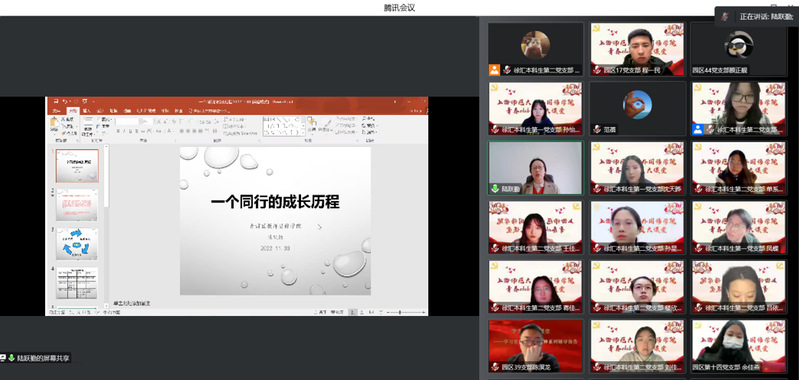799x380 pixels.
Task: Click the Normal view icon in status bar
Action: [353, 312]
